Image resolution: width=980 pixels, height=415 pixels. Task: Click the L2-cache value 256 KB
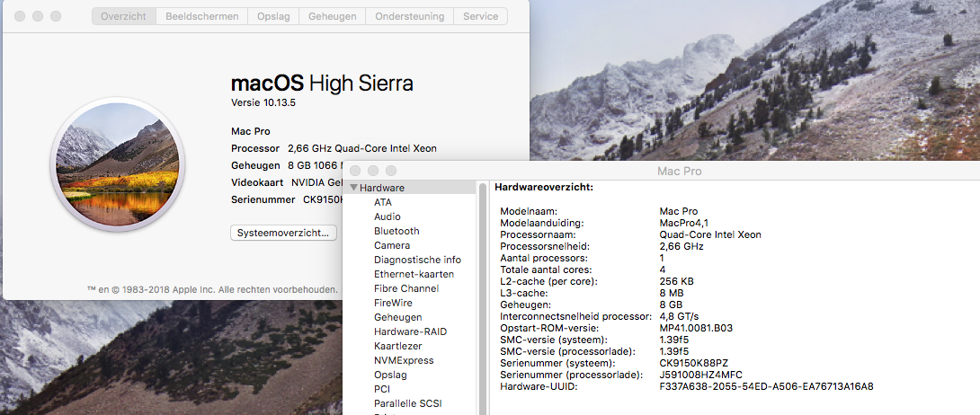point(676,281)
